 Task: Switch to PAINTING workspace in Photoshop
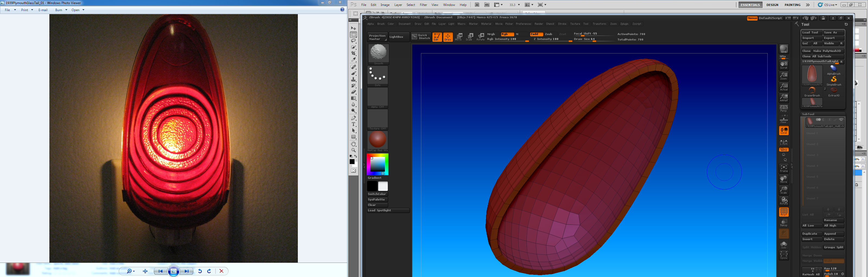(793, 5)
